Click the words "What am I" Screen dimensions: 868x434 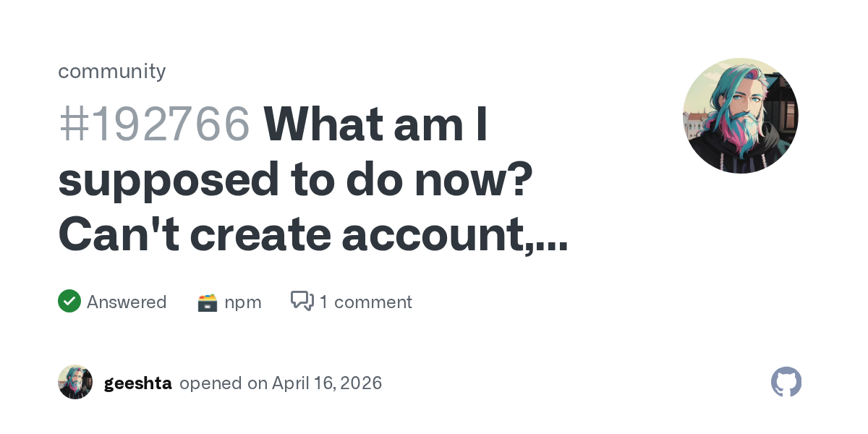tap(376, 124)
